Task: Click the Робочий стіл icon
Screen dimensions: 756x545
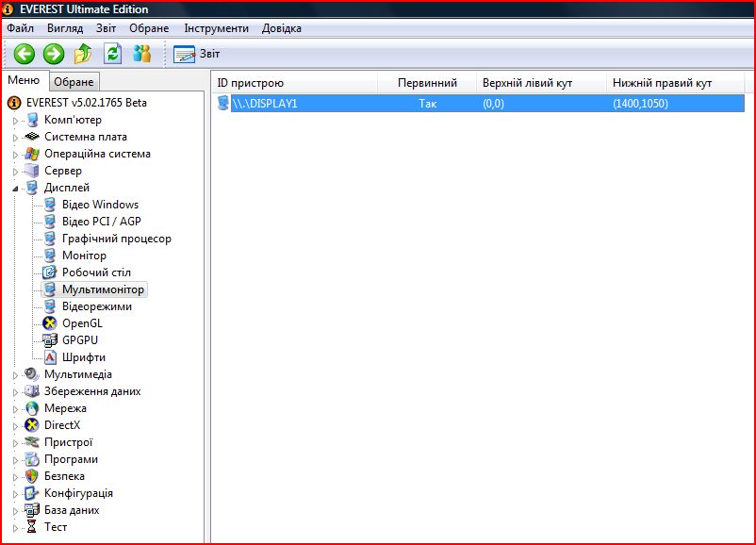Action: coord(50,272)
